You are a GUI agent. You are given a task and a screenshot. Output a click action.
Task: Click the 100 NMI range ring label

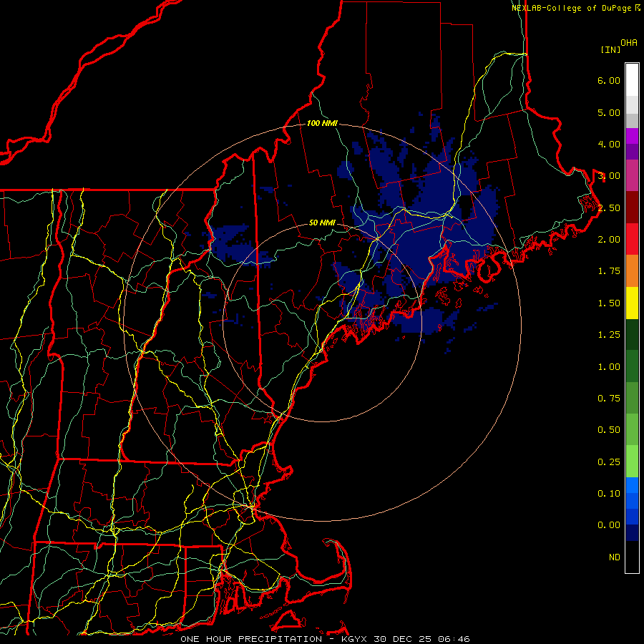tap(322, 123)
